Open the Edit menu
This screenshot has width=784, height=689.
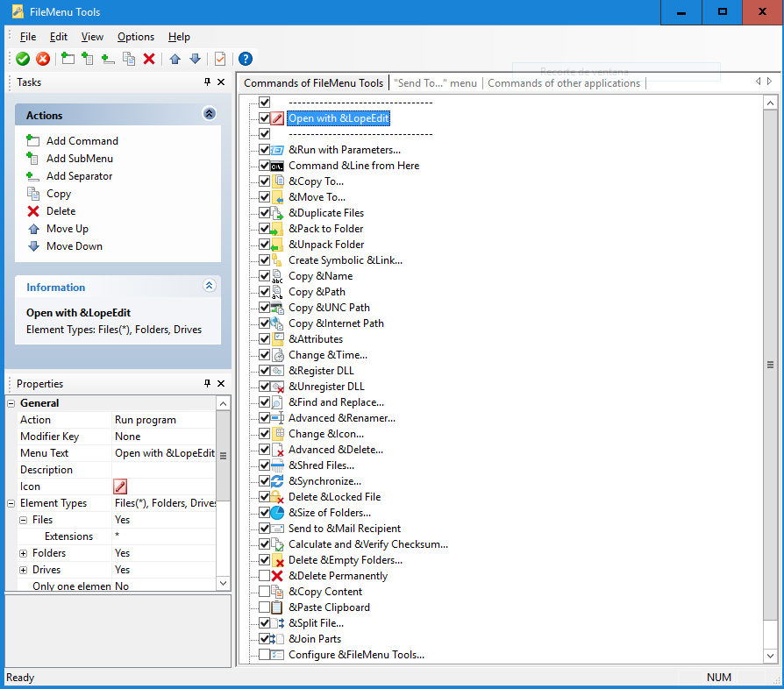[x=59, y=37]
